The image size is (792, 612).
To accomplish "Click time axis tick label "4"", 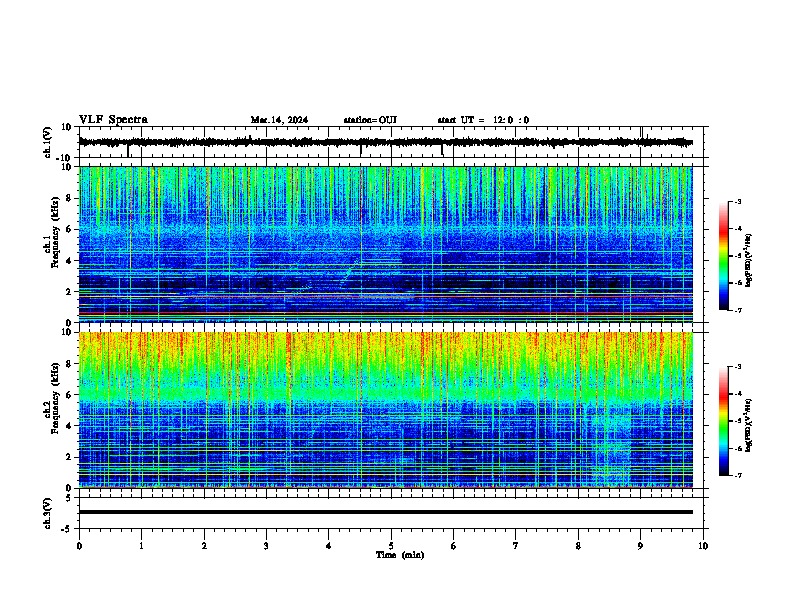I will pos(329,546).
